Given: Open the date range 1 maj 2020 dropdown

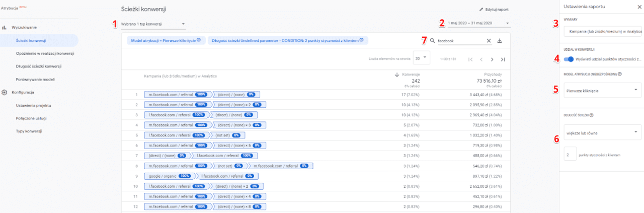Looking at the screenshot, I should click(478, 23).
